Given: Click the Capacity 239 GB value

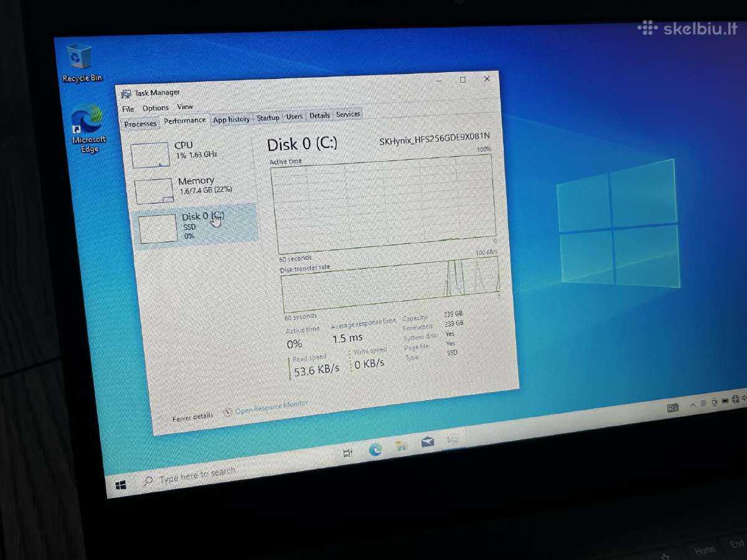Looking at the screenshot, I should click(454, 315).
